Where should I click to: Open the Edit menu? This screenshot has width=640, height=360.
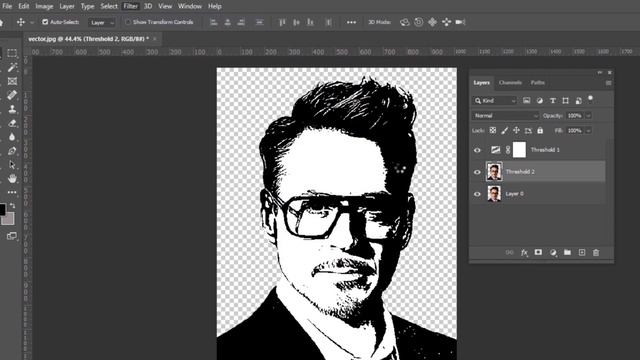click(24, 6)
